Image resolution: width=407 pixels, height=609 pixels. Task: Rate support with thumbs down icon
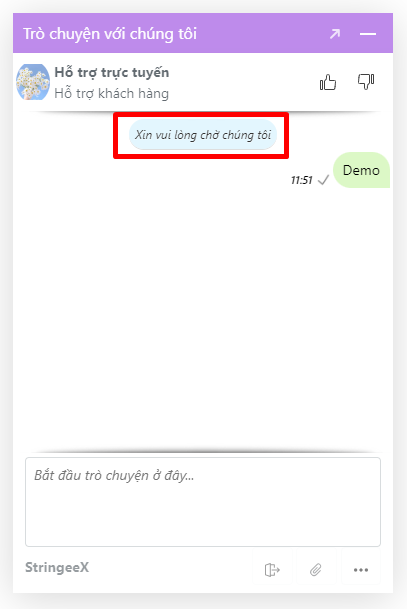click(x=366, y=82)
